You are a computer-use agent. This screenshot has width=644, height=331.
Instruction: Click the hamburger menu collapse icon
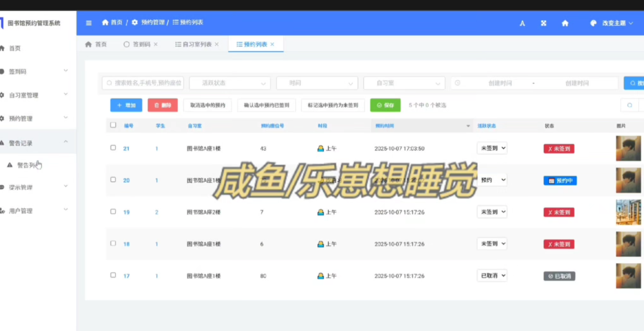click(89, 23)
